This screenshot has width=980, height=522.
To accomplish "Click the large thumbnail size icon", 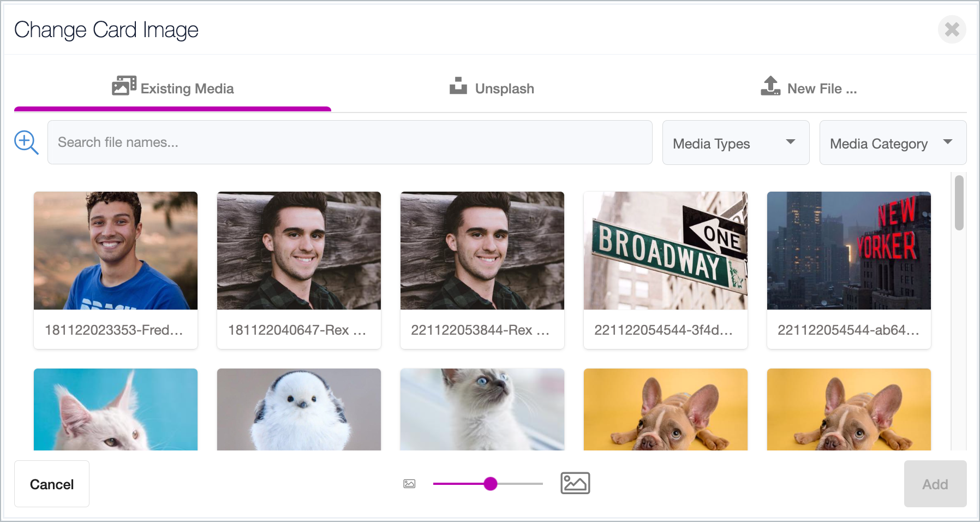I will 575,483.
